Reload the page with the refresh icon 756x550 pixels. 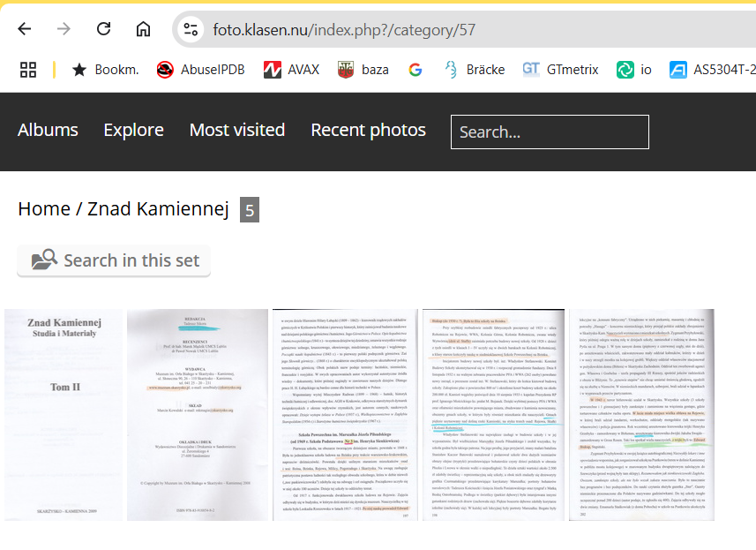pyautogui.click(x=104, y=29)
